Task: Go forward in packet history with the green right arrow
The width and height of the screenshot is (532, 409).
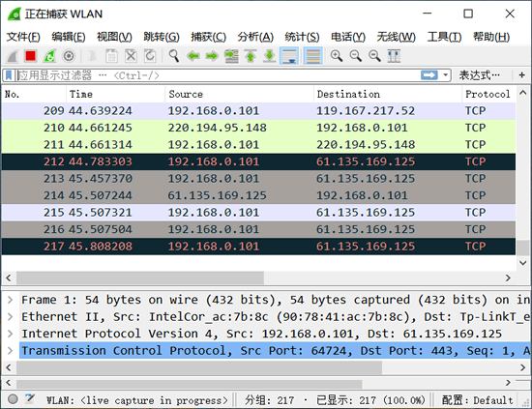Action: tap(212, 56)
